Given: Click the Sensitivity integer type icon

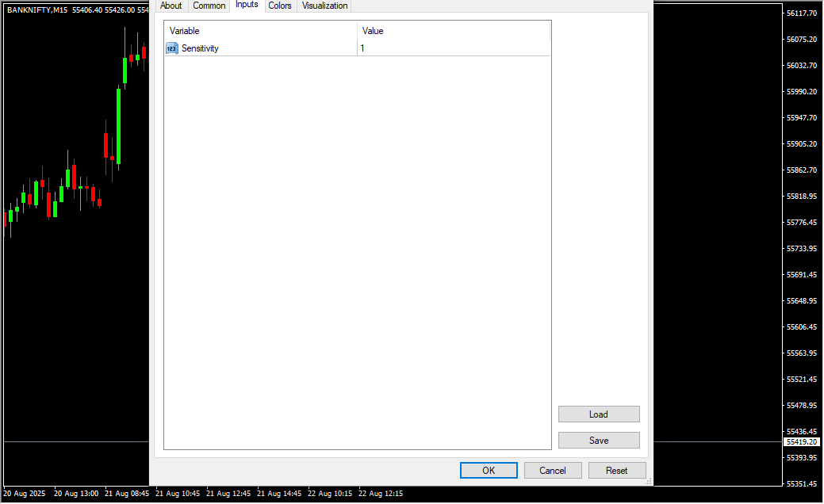Looking at the screenshot, I should [x=171, y=48].
